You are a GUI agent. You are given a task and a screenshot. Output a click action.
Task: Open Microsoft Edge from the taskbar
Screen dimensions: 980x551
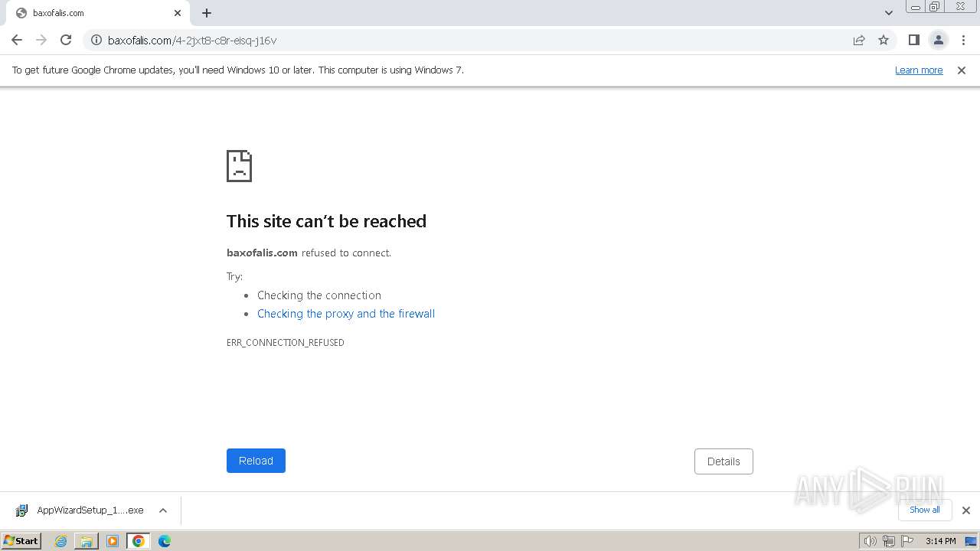click(164, 541)
